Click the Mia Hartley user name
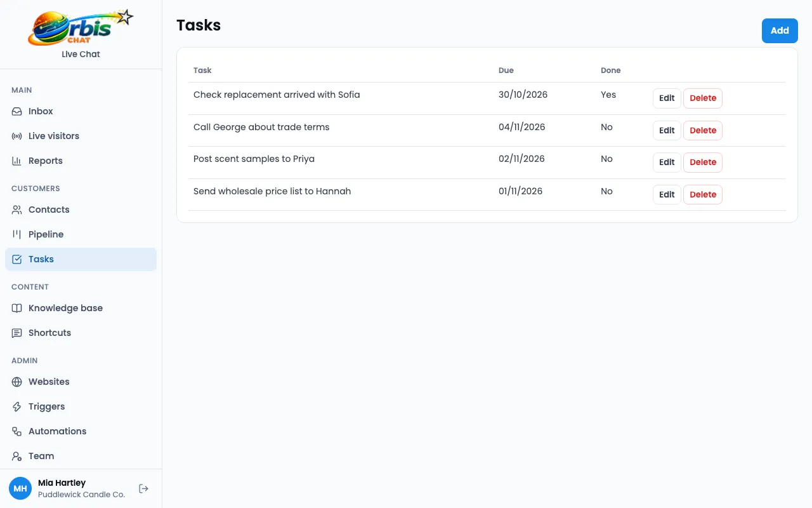The height and width of the screenshot is (508, 812). pyautogui.click(x=62, y=483)
